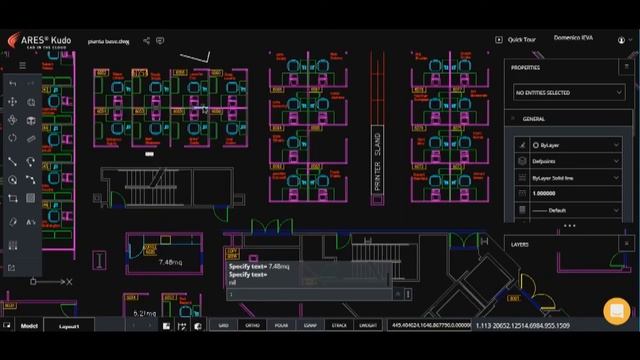The width and height of the screenshot is (640, 360).
Task: Click the half-shaded circle status bar icon
Action: click(198, 326)
